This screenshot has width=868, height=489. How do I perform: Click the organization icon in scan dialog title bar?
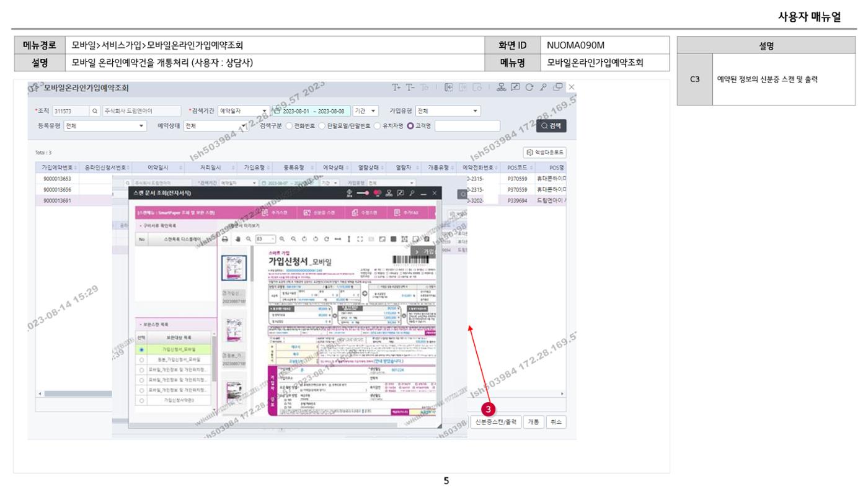point(388,194)
